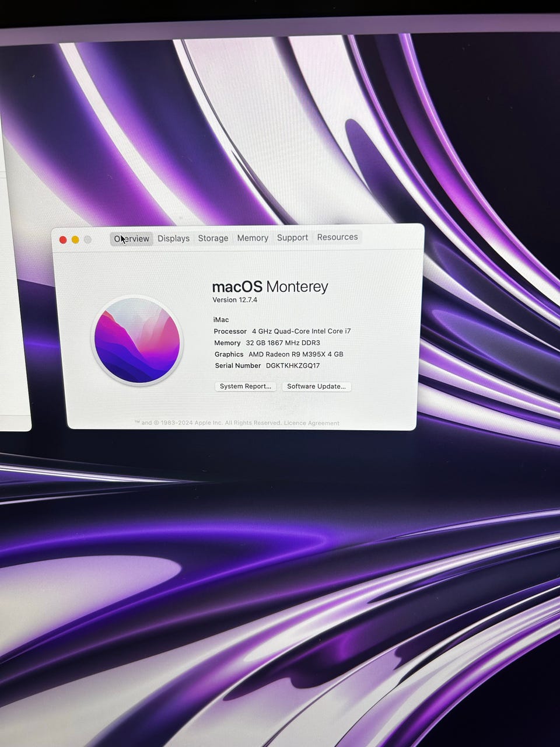Viewport: 560px width, 747px height.
Task: Click the greyed-out zoom button
Action: 87,239
